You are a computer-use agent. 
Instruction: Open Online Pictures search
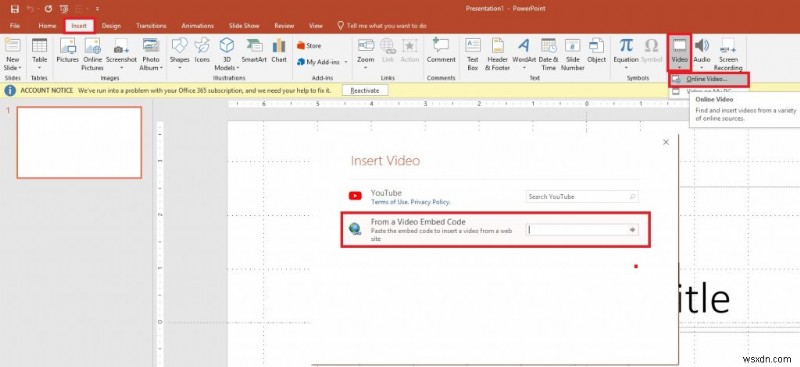(92, 55)
